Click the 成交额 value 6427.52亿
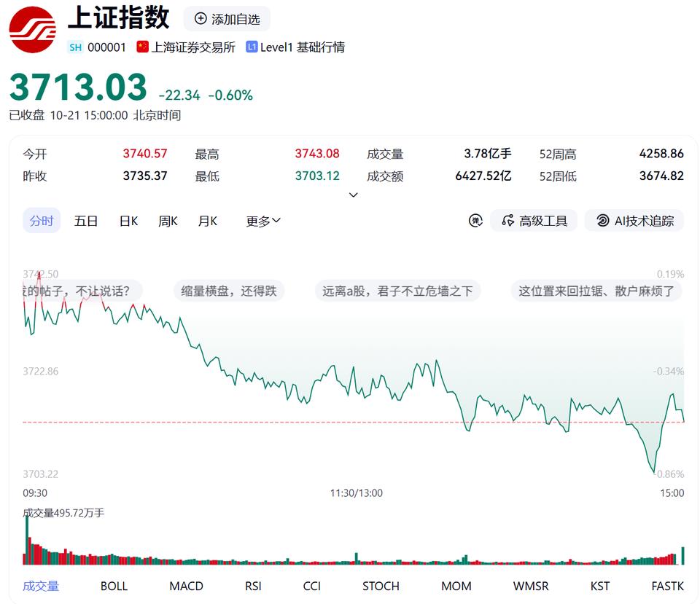Image resolution: width=700 pixels, height=604 pixels. (483, 176)
